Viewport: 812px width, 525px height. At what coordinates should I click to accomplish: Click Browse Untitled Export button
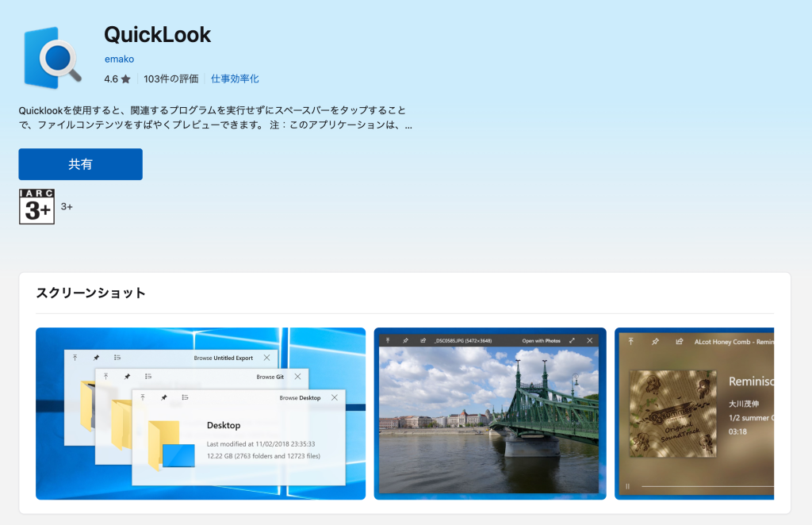[223, 358]
